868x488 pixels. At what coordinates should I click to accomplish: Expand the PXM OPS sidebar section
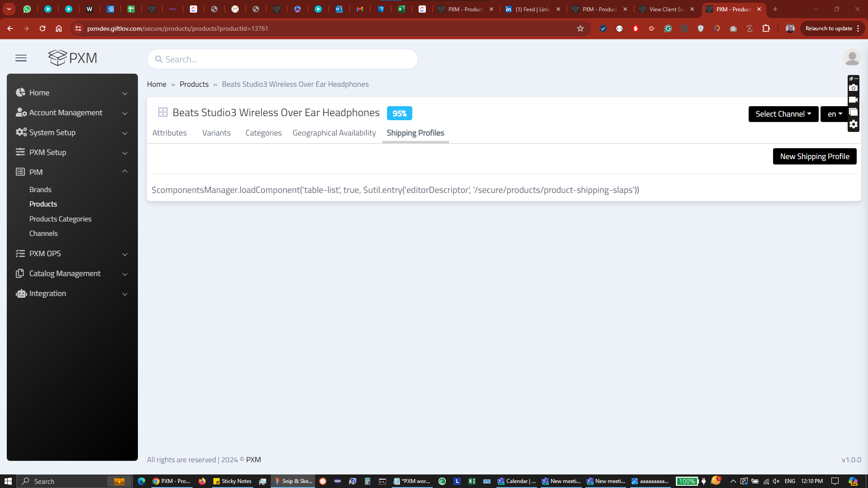pos(125,254)
